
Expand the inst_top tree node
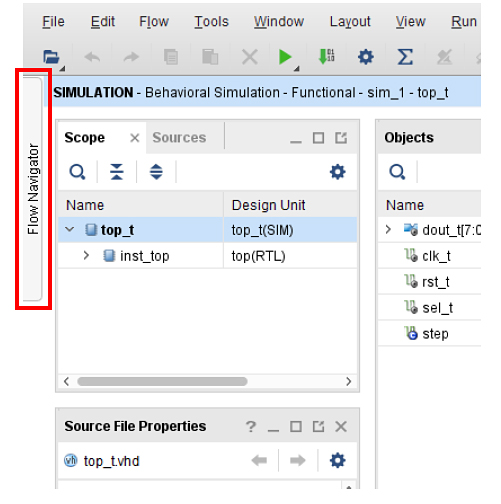(x=86, y=256)
